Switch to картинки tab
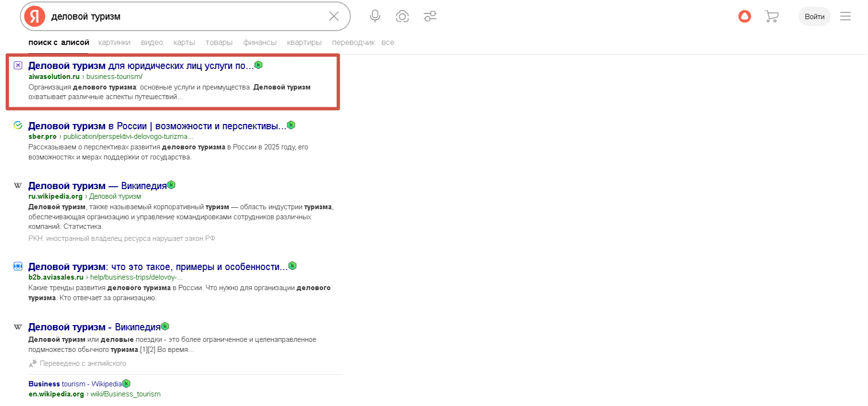 (x=114, y=43)
